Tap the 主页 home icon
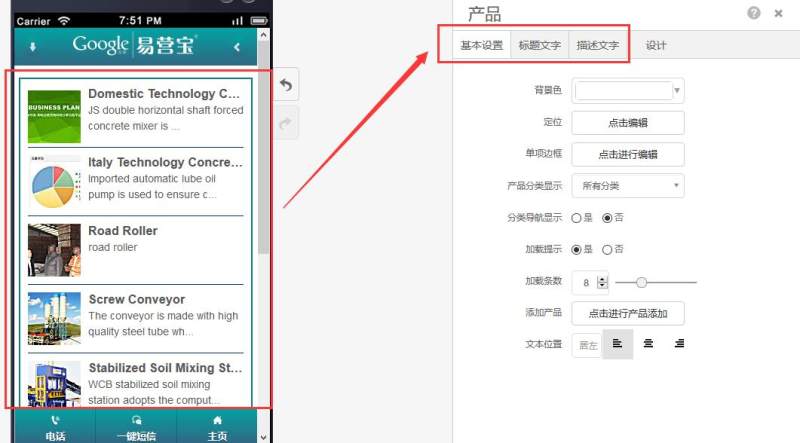Image resolution: width=800 pixels, height=443 pixels. tap(217, 420)
